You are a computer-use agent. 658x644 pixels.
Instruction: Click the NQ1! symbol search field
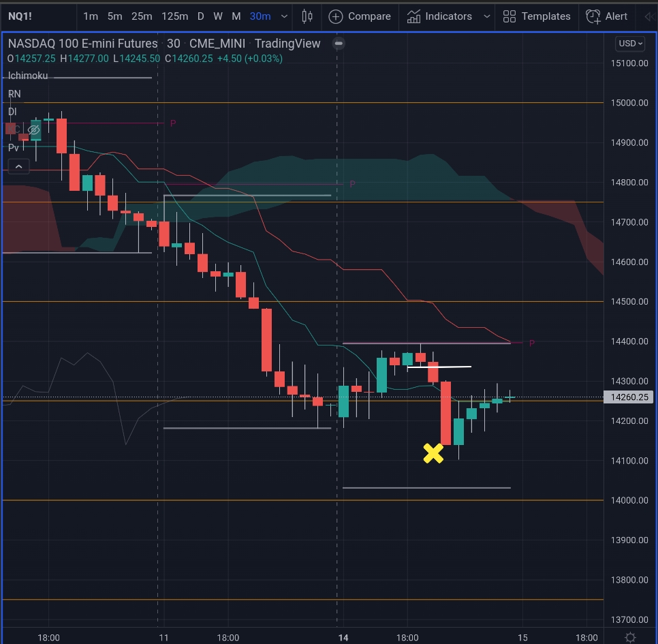click(x=20, y=16)
